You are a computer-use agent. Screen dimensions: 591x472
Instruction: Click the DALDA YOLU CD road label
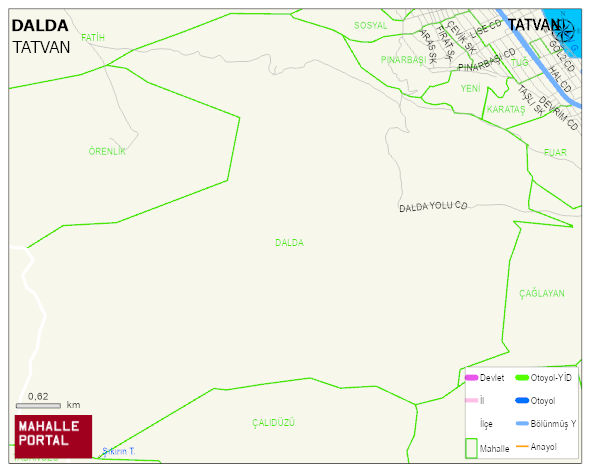click(x=433, y=206)
